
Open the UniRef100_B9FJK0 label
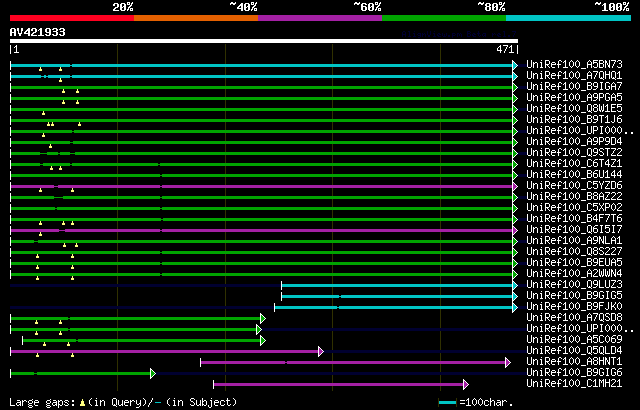click(574, 307)
